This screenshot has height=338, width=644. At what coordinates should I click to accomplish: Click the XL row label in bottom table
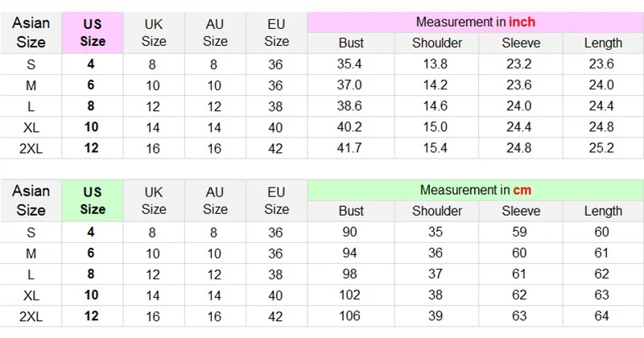(31, 295)
